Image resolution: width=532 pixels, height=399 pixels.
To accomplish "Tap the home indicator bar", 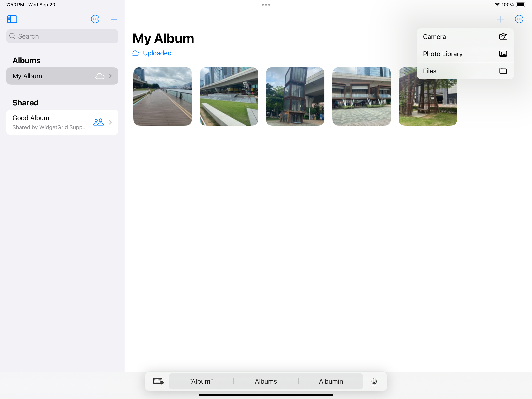I will tap(266, 395).
